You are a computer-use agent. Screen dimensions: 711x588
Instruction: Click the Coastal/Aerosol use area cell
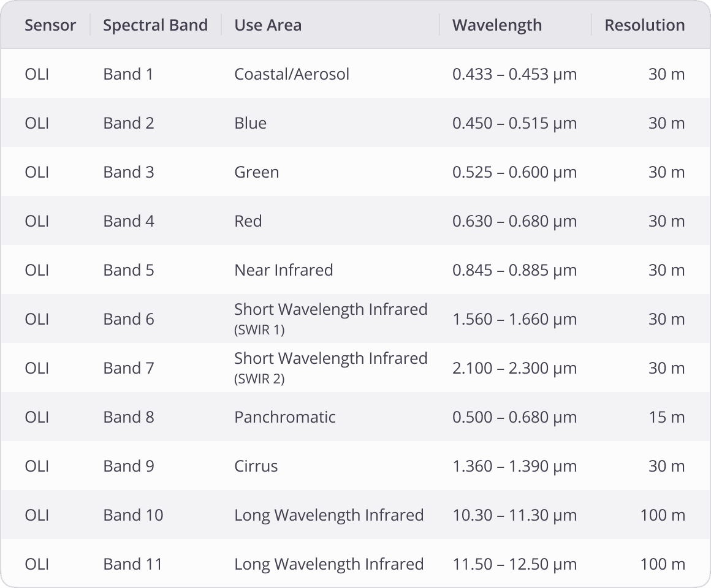292,74
